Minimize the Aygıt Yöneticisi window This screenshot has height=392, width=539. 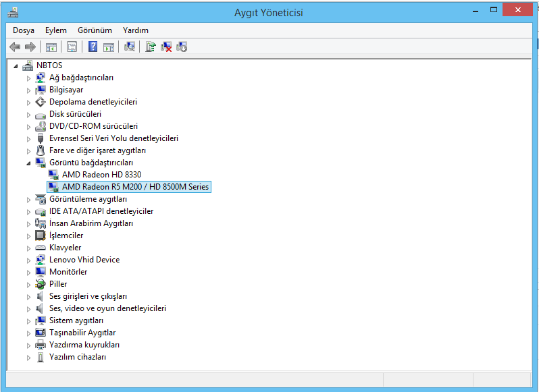476,11
